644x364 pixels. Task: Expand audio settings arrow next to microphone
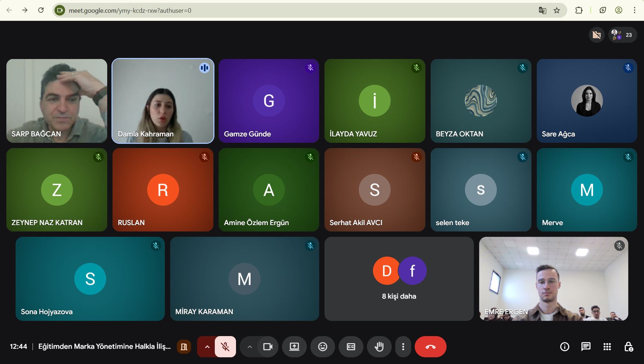(207, 347)
